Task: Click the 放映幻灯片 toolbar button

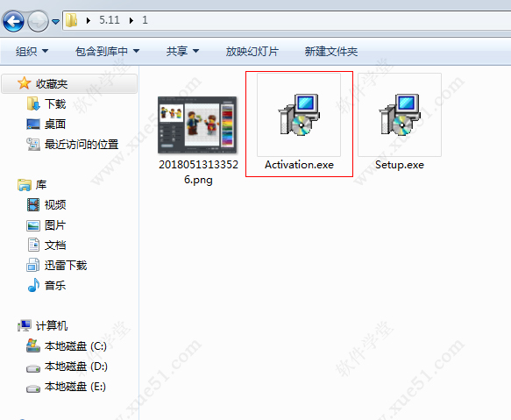Action: 252,51
